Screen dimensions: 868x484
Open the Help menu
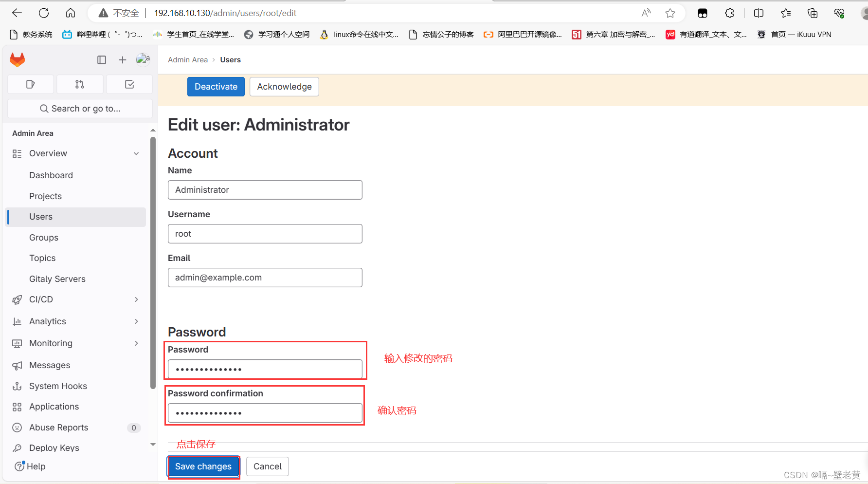30,466
